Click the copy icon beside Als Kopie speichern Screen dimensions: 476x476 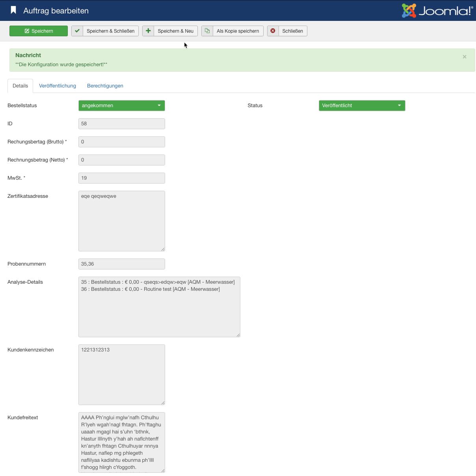(x=207, y=31)
